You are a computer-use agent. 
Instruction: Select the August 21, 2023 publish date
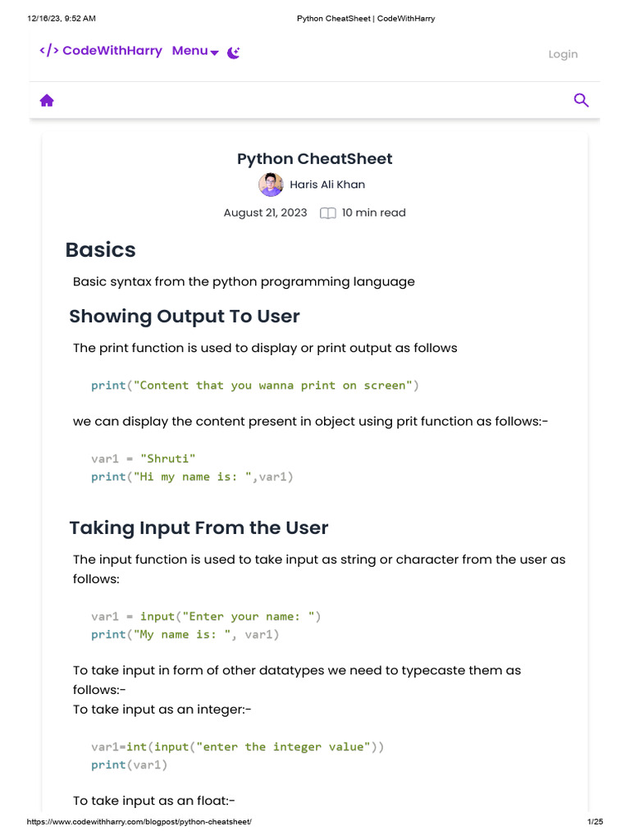[x=265, y=212]
